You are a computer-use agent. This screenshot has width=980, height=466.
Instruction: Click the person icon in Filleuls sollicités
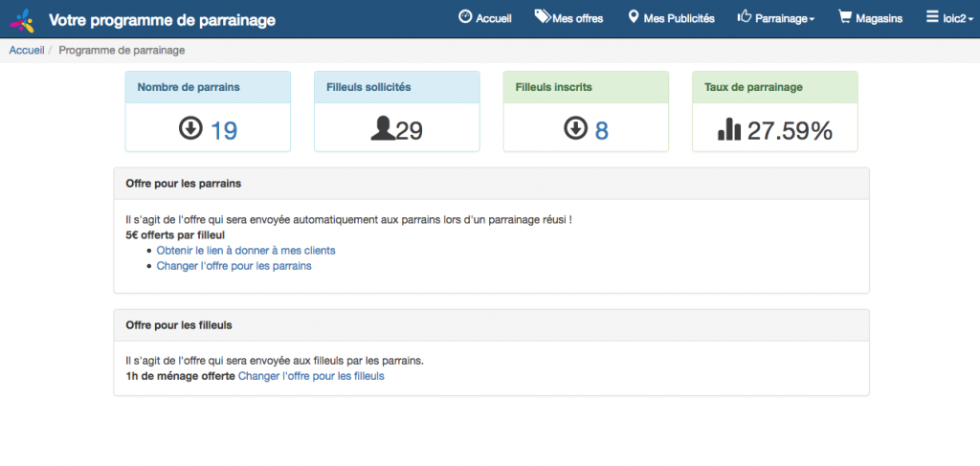382,129
